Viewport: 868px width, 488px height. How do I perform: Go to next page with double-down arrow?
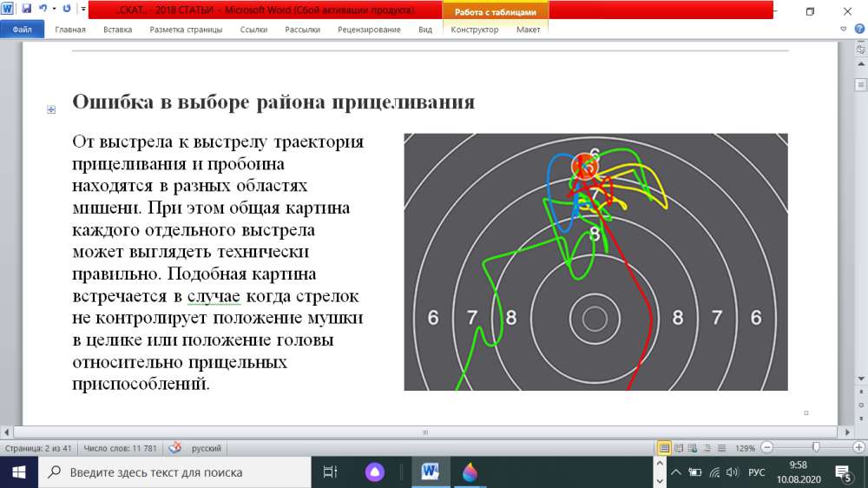(861, 419)
